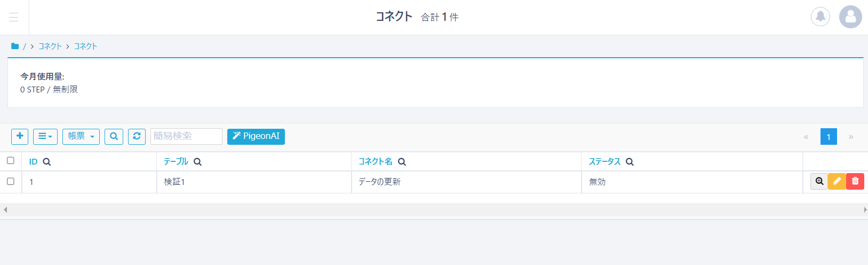This screenshot has width=868, height=265.
Task: Open the 帳票 dropdown
Action: pos(81,136)
